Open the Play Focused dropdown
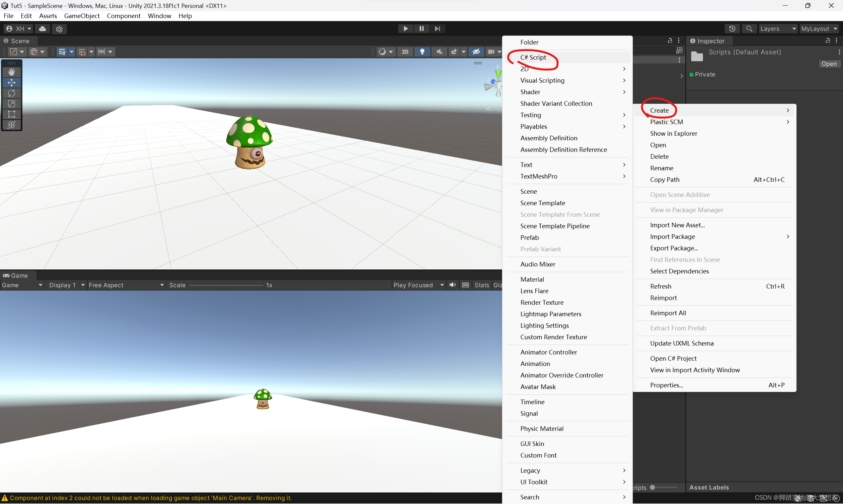843x504 pixels. (418, 285)
